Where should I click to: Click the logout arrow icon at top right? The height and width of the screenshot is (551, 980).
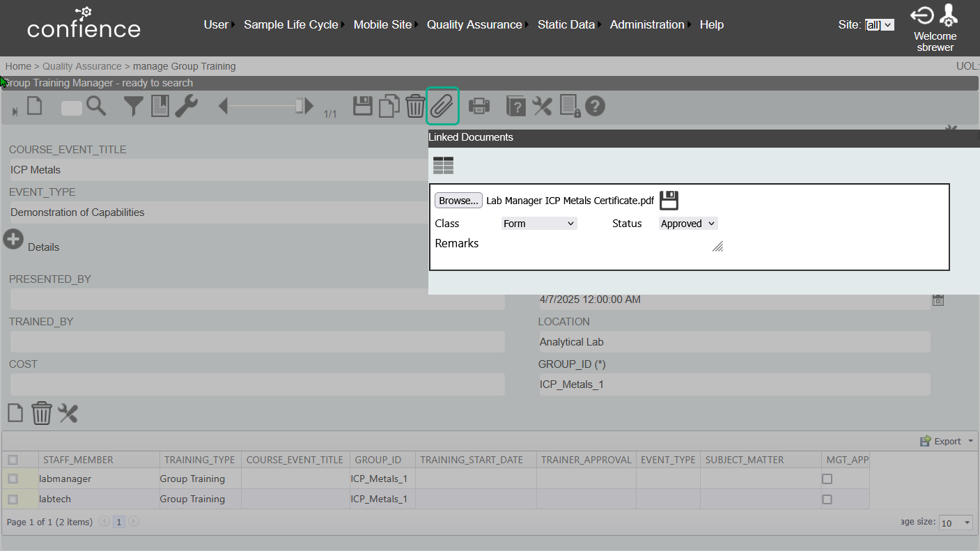pyautogui.click(x=922, y=15)
